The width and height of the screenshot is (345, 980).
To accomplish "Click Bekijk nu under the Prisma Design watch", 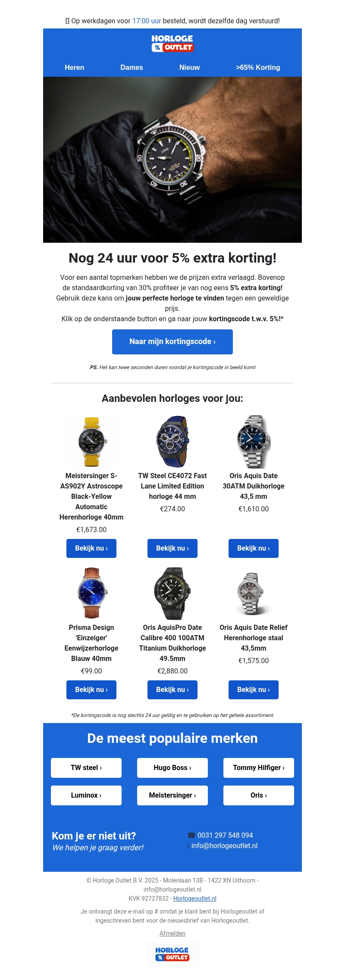I will click(x=91, y=690).
